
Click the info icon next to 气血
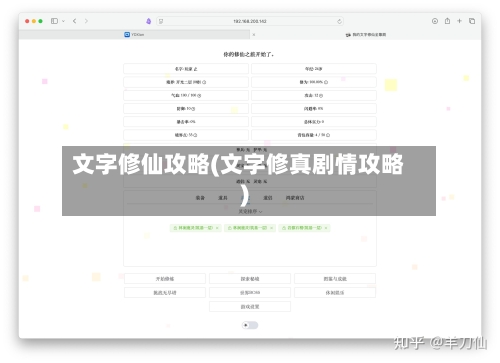coord(199,95)
